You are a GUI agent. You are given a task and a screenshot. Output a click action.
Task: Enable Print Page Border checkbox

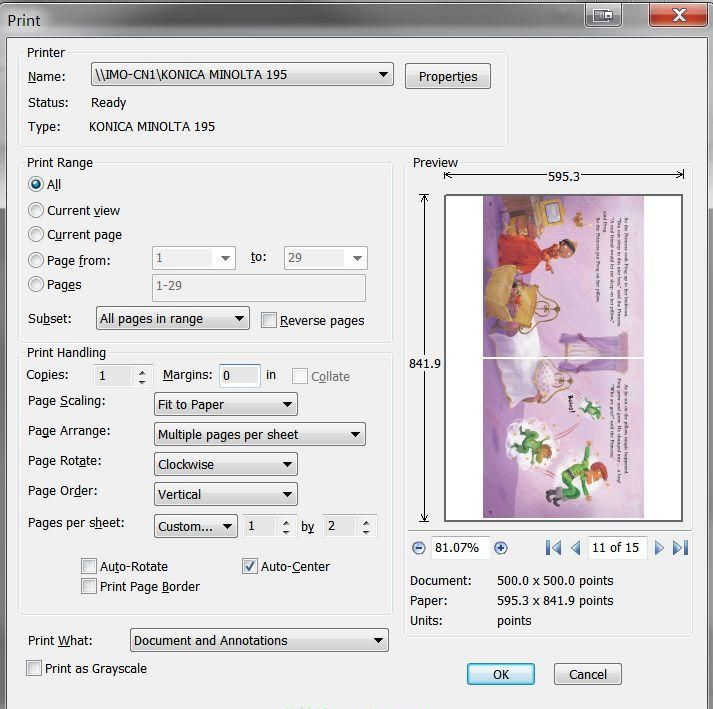[89, 586]
